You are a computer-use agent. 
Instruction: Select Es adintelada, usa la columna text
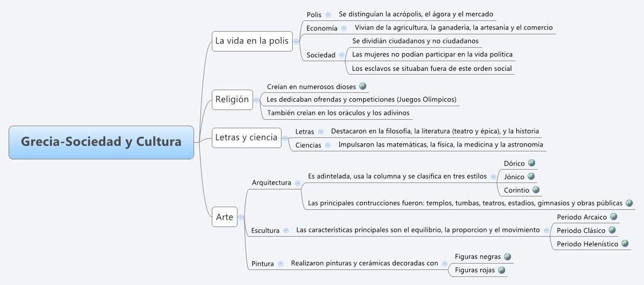tap(397, 176)
